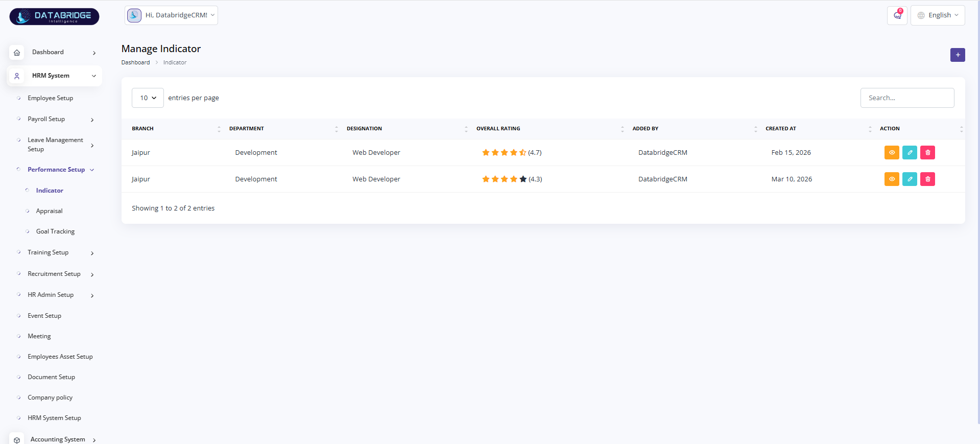Edit the Feb 15, 2026 indicator
The image size is (980, 444).
pos(910,152)
